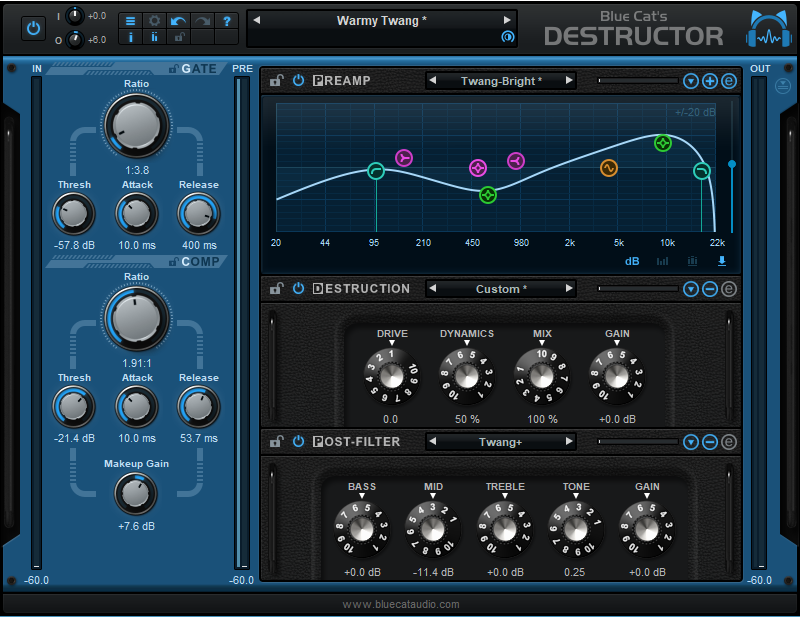Toggle the PREAMP lock icon
The image size is (800, 617).
277,81
